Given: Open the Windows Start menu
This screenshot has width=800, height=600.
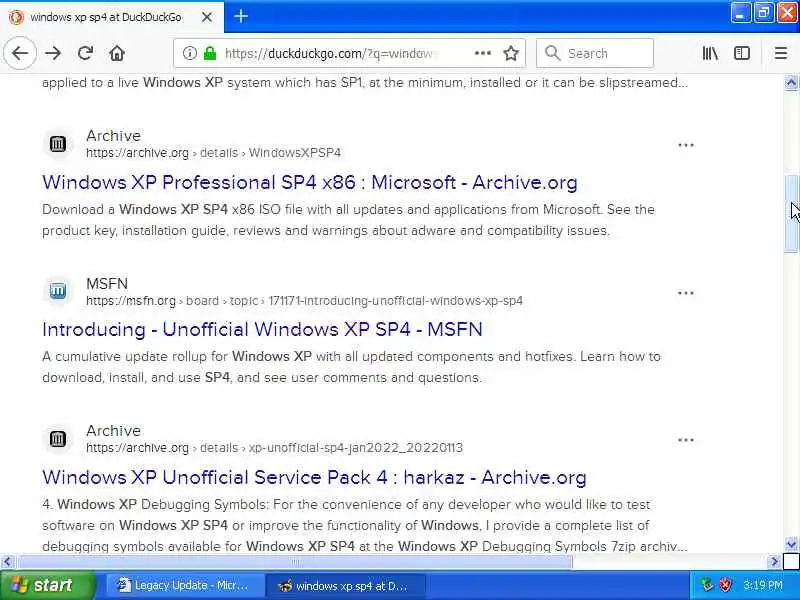Looking at the screenshot, I should point(47,585).
